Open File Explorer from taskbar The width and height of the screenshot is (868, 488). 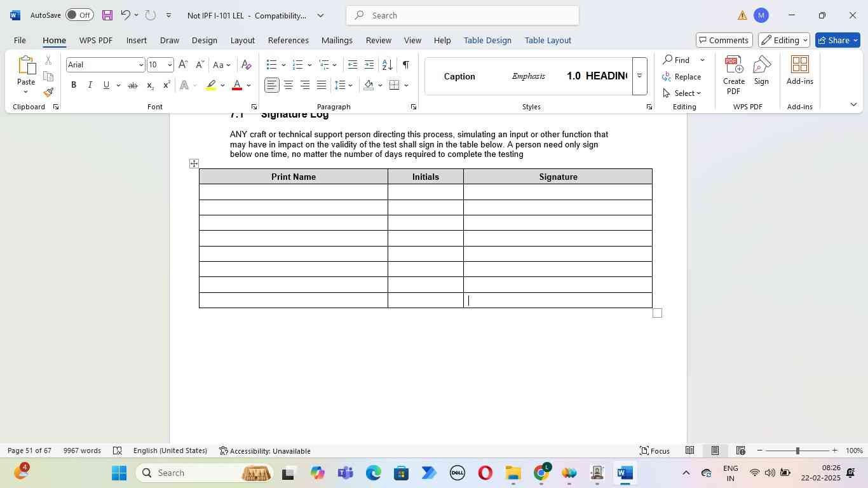click(513, 473)
